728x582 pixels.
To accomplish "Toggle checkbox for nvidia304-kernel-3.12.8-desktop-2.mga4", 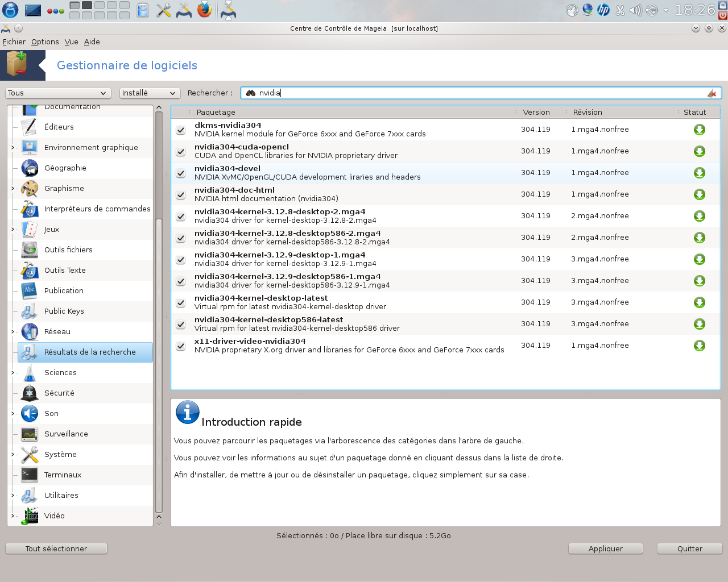I will point(181,217).
